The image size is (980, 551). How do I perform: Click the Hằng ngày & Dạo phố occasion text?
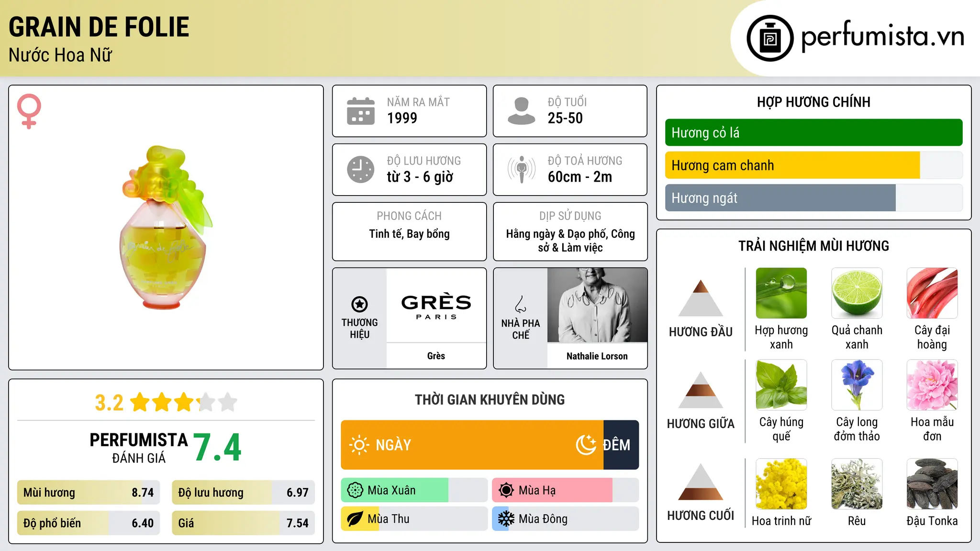[570, 241]
